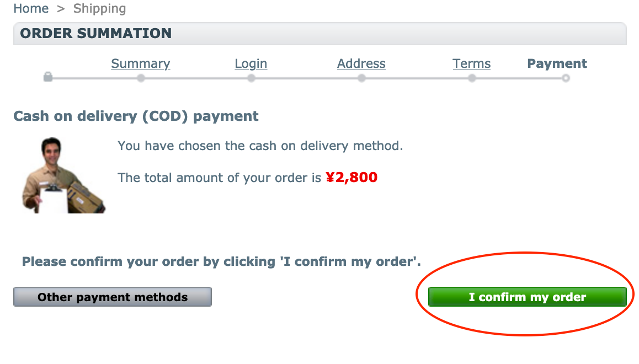This screenshot has height=364, width=639.
Task: Click the Order Summation header bar
Action: click(x=320, y=34)
